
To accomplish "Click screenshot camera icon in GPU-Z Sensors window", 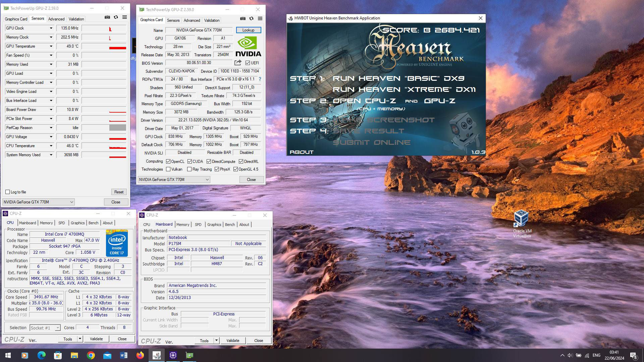I will coord(107,17).
